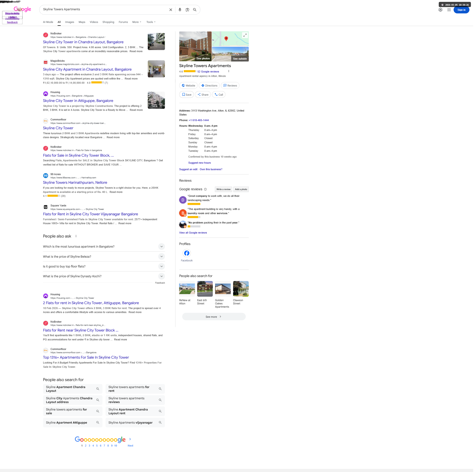This screenshot has width=476, height=472.
Task: Submit search with magnifier icon
Action: [196, 10]
